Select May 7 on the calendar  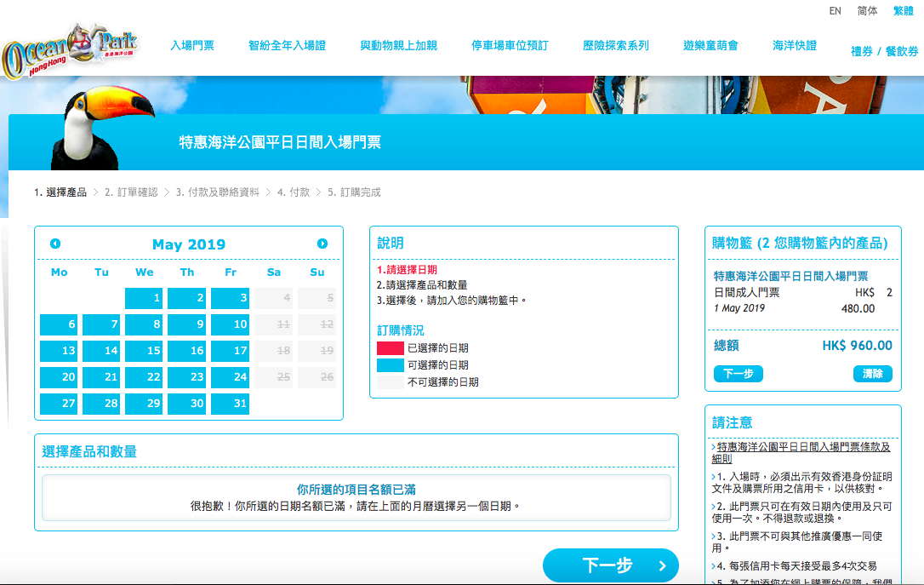[x=101, y=324]
